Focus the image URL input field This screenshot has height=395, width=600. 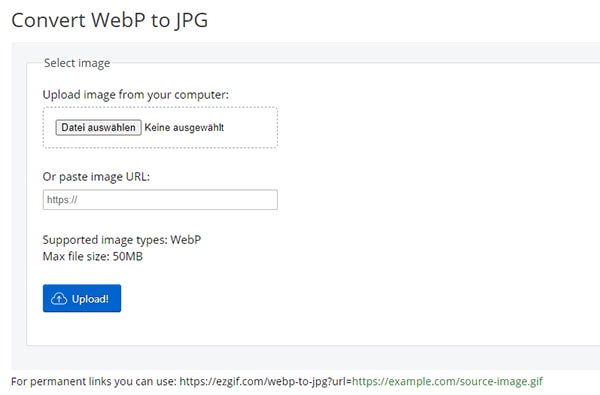pyautogui.click(x=160, y=199)
